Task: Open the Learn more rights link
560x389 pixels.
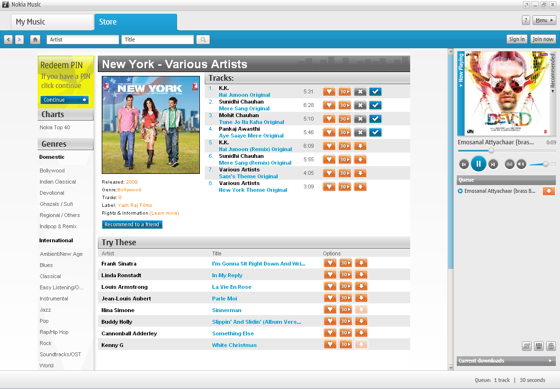Action: tap(164, 213)
